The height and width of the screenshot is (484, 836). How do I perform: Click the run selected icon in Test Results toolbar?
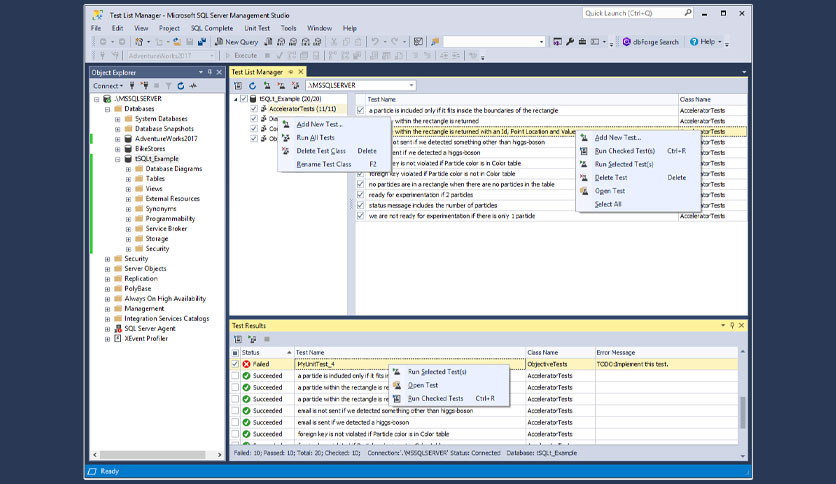point(252,339)
